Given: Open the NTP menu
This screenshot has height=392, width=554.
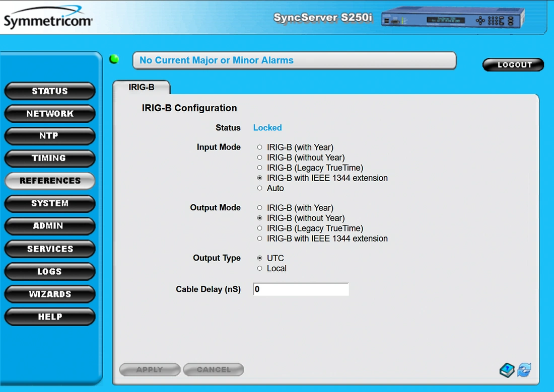Looking at the screenshot, I should (50, 136).
